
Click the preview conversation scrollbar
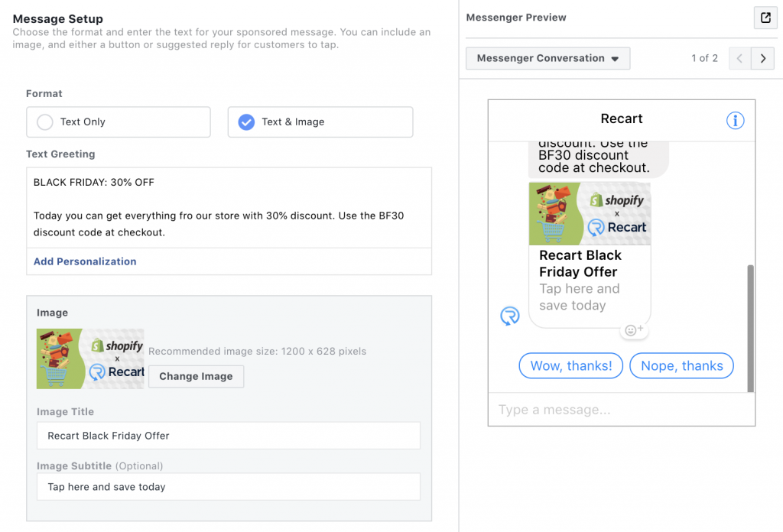coord(750,329)
